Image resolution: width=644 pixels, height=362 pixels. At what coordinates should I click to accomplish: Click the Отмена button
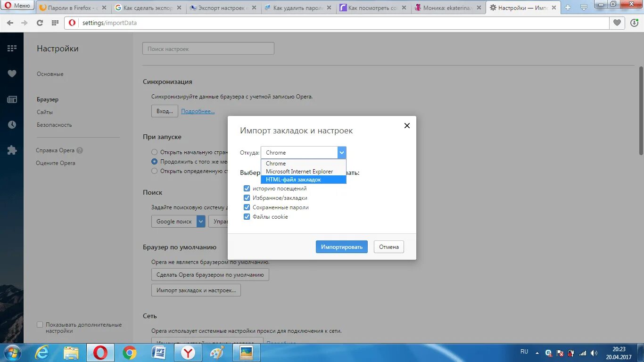[389, 247]
